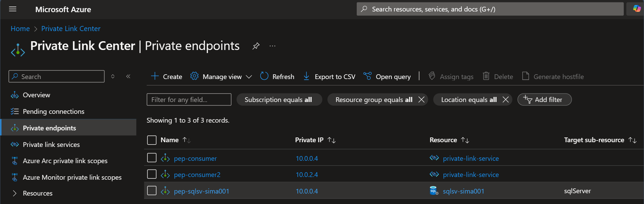
Task: Click the Add filter button
Action: 544,100
